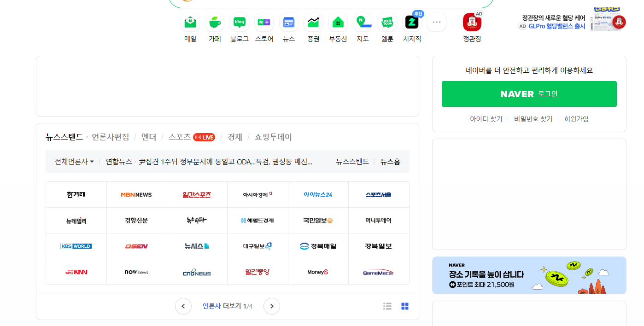Open the 머니투데이 publisher logo
The width and height of the screenshot is (644, 326).
click(x=379, y=221)
